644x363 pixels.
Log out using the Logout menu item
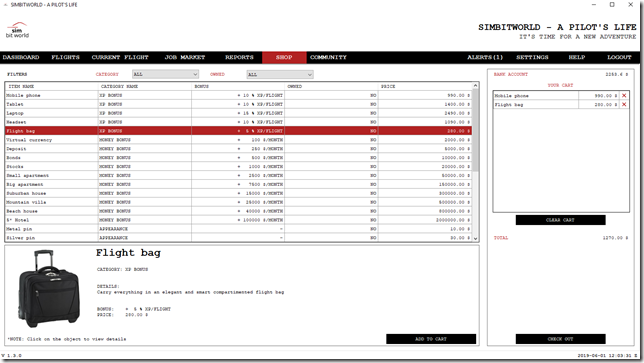point(619,57)
